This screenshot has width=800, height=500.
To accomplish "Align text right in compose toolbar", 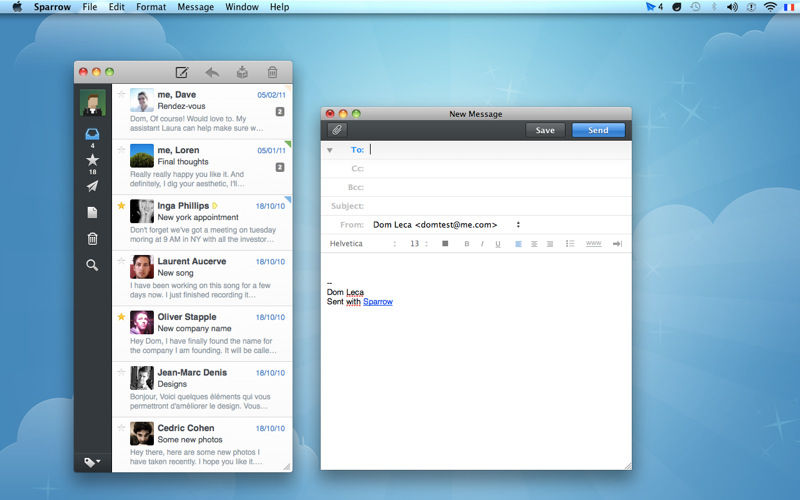I will 550,244.
